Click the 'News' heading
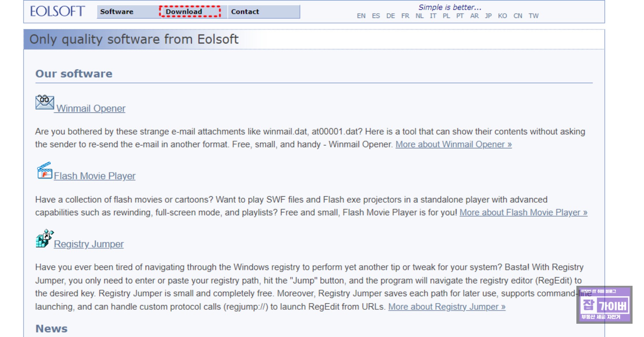Viewport: 644px width, 337px height. point(52,329)
